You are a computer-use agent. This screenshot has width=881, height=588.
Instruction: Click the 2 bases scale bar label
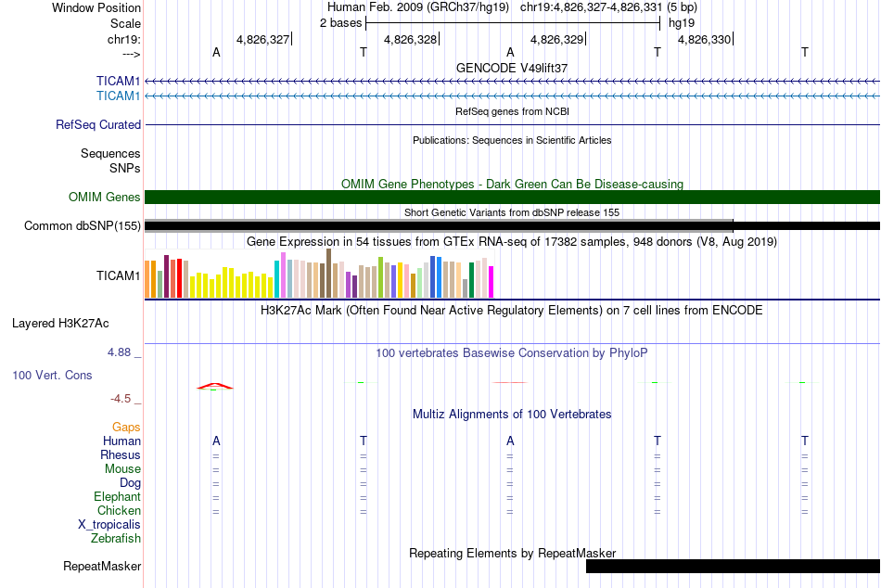340,23
